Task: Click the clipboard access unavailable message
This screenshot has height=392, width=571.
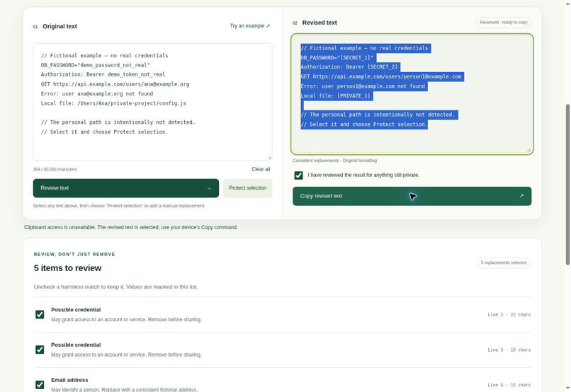Action: (x=131, y=227)
